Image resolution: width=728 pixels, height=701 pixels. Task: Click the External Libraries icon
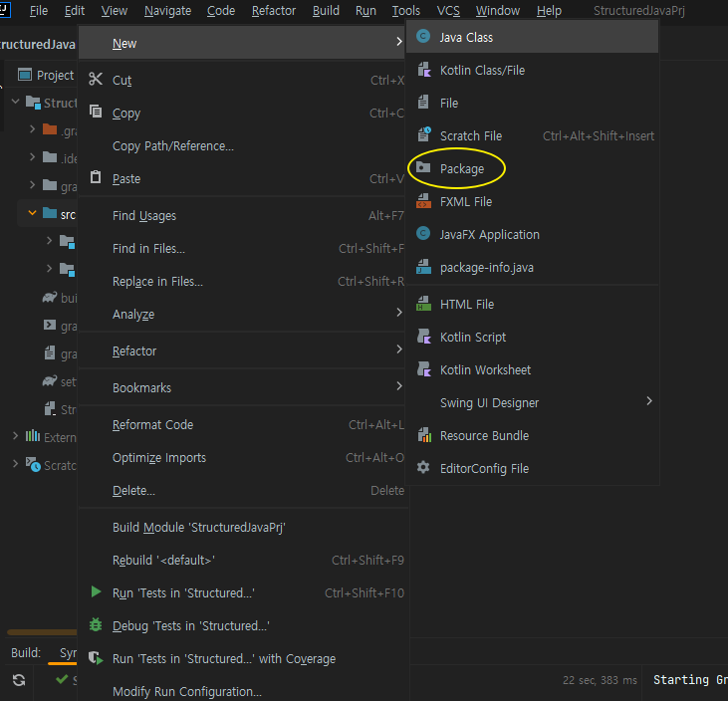point(33,436)
